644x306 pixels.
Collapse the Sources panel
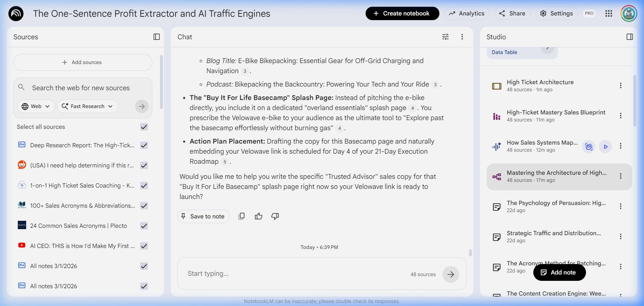tap(156, 37)
